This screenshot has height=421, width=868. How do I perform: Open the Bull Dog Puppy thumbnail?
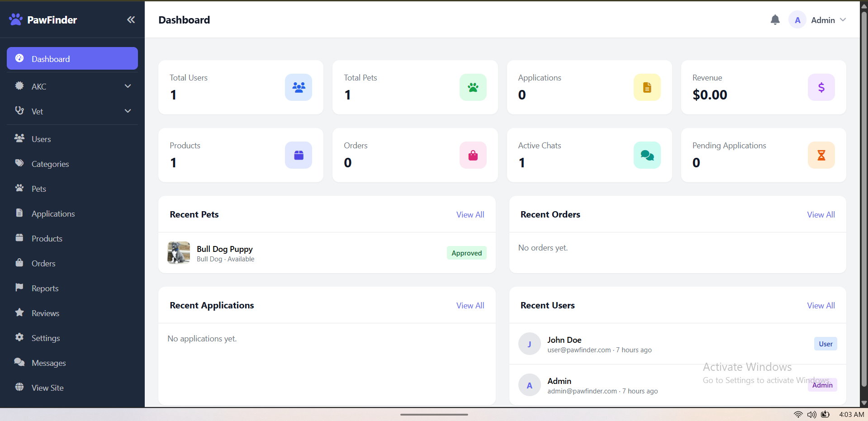(x=178, y=253)
